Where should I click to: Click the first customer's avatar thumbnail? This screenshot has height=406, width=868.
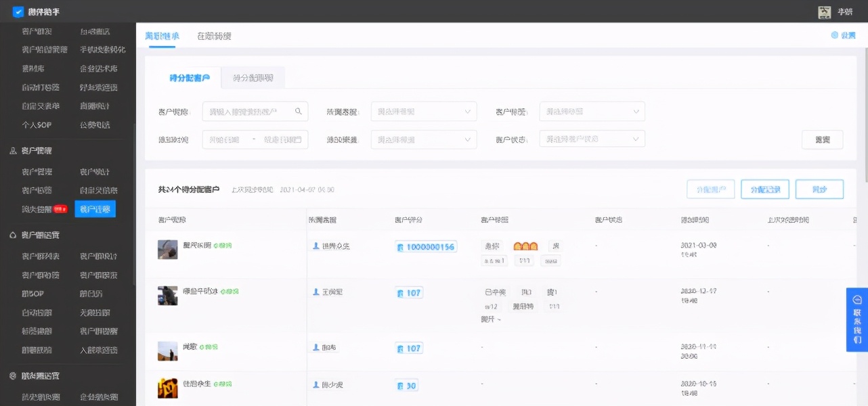(x=167, y=250)
